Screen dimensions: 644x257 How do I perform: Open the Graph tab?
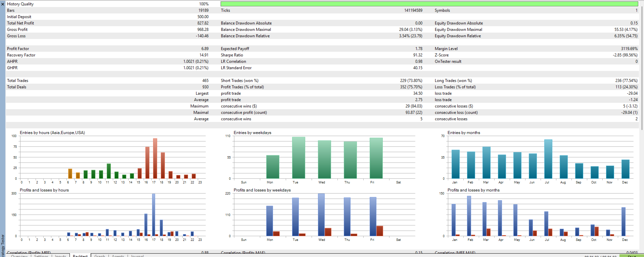pos(100,256)
